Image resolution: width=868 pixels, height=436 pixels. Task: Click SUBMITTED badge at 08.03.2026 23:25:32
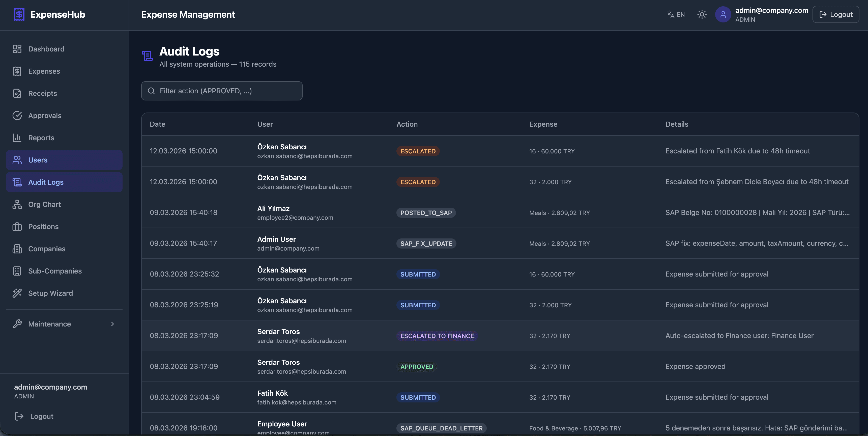click(x=418, y=275)
